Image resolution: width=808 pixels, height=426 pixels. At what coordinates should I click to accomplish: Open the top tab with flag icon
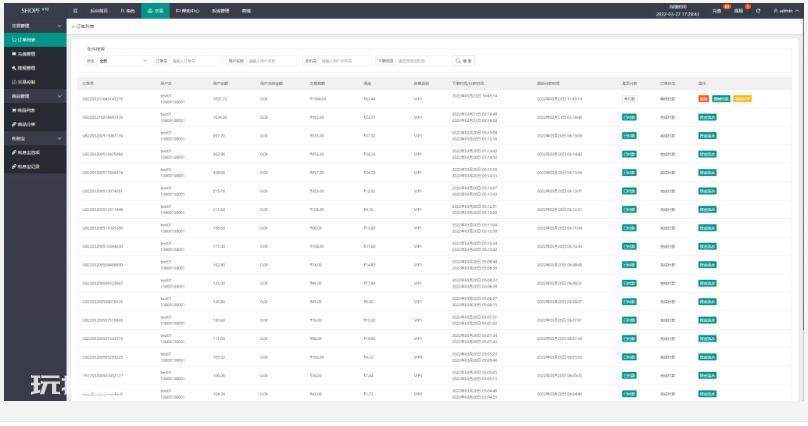(x=188, y=10)
